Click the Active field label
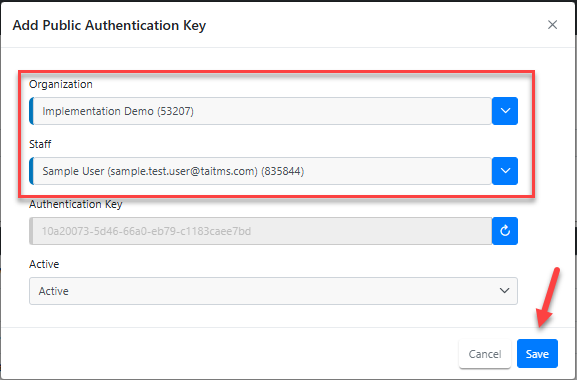This screenshot has height=380, width=577. click(x=44, y=264)
